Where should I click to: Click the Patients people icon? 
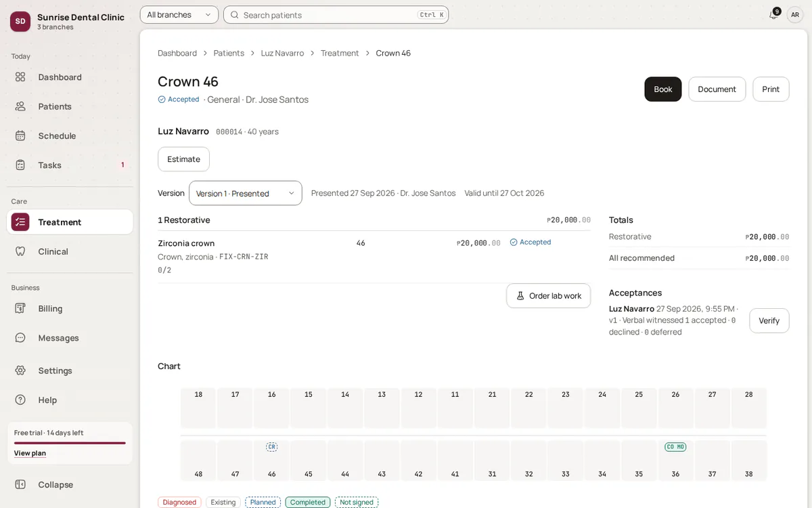point(20,106)
